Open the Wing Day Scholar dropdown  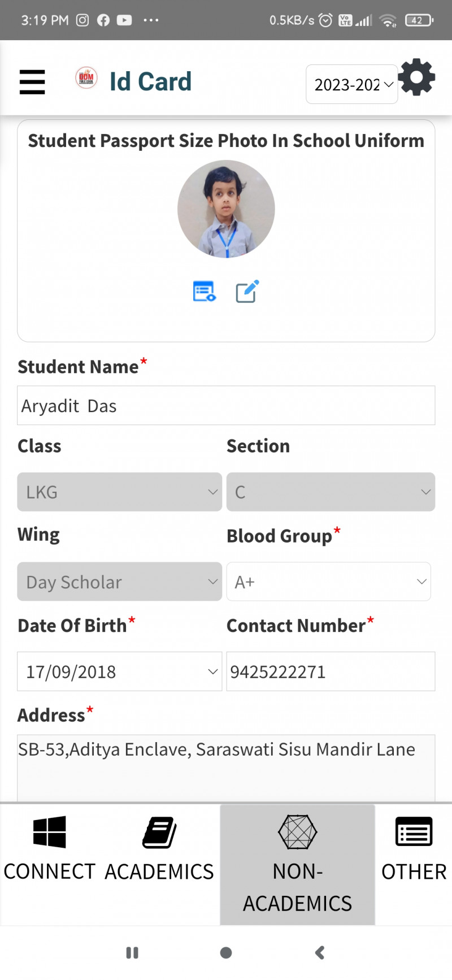click(x=119, y=582)
